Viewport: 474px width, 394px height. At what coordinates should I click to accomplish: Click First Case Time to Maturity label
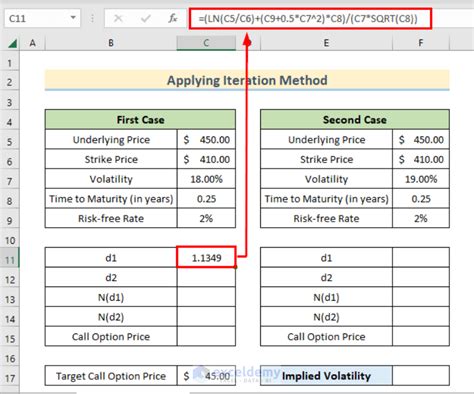coord(111,199)
